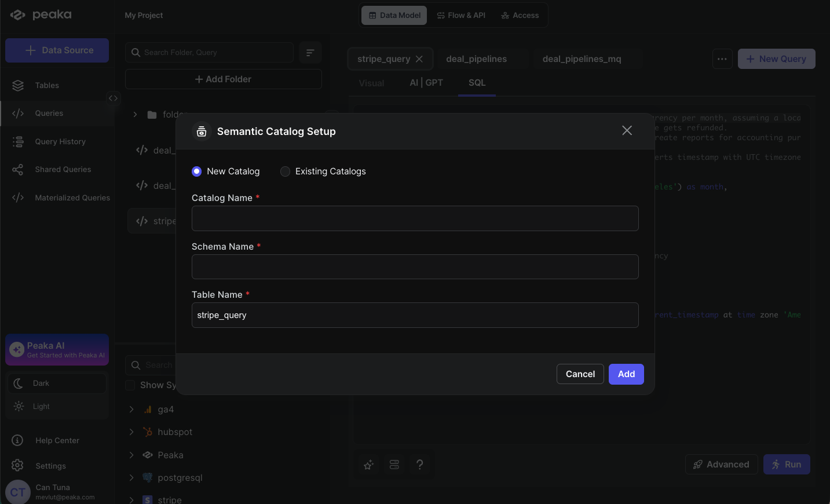Focus the Schema Name text field

(x=415, y=267)
